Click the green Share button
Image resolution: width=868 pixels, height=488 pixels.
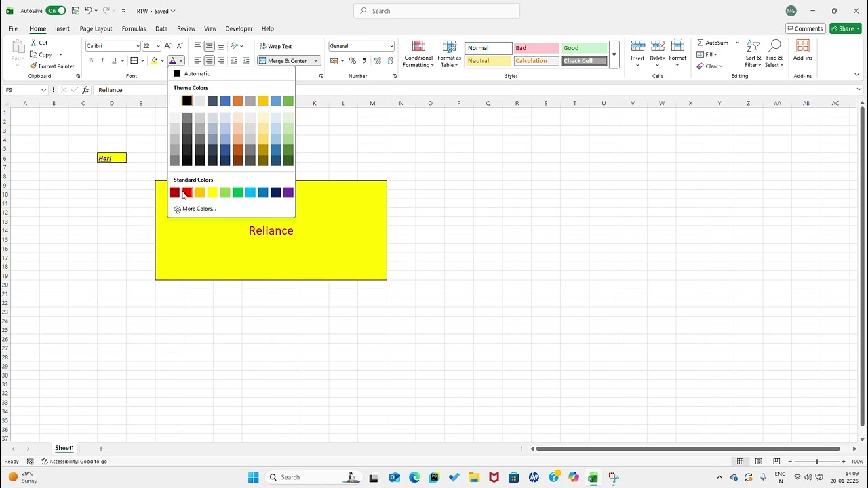point(846,28)
